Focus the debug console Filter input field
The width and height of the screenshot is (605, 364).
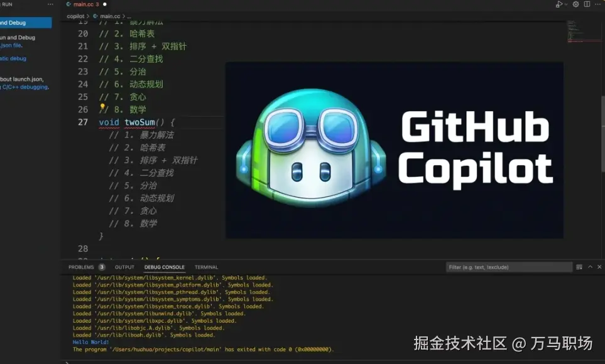tap(509, 267)
